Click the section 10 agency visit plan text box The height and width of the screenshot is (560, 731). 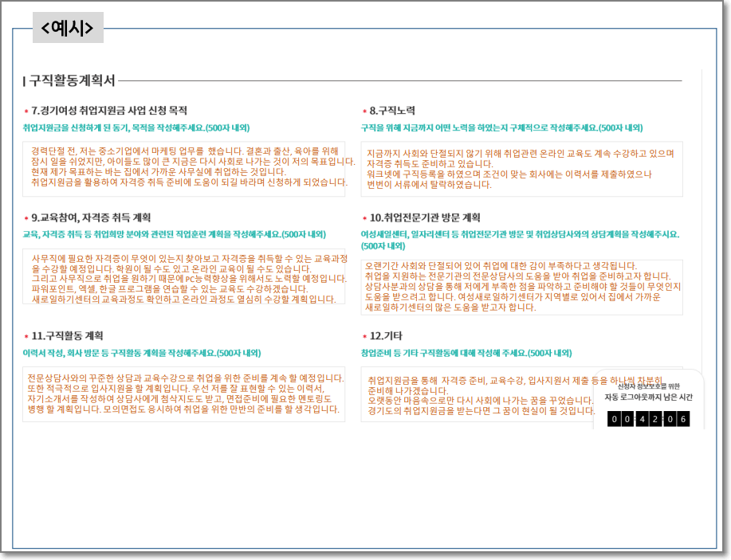tap(521, 288)
